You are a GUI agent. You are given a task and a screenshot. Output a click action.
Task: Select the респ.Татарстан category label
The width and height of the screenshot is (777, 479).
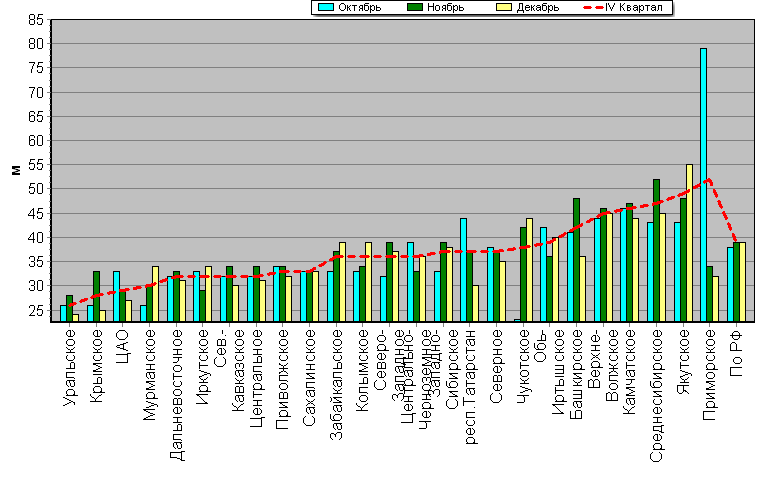(x=470, y=387)
